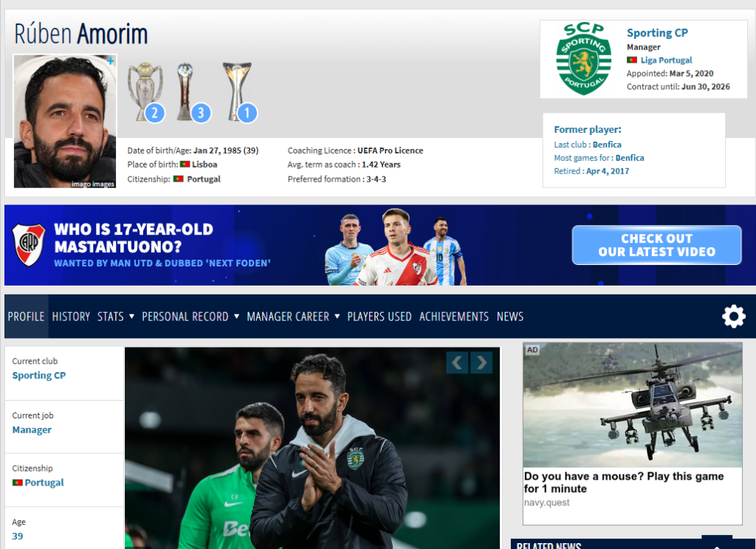Switch to the PROFILE tab

click(x=26, y=317)
